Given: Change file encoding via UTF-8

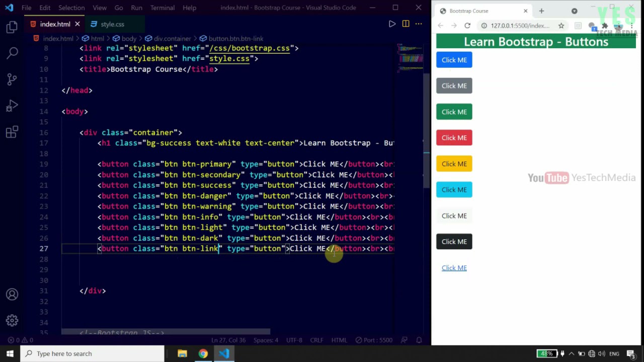Looking at the screenshot, I should (294, 340).
